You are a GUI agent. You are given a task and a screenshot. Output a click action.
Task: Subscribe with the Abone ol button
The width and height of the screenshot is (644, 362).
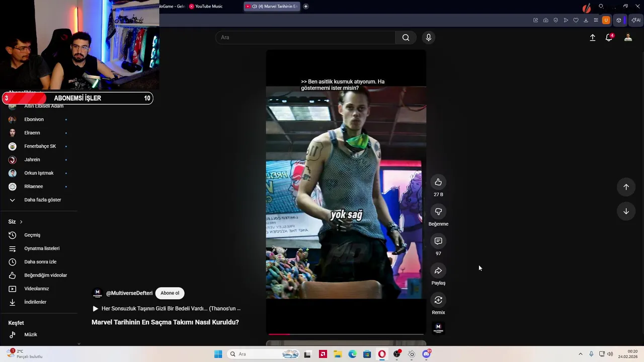[x=170, y=293]
